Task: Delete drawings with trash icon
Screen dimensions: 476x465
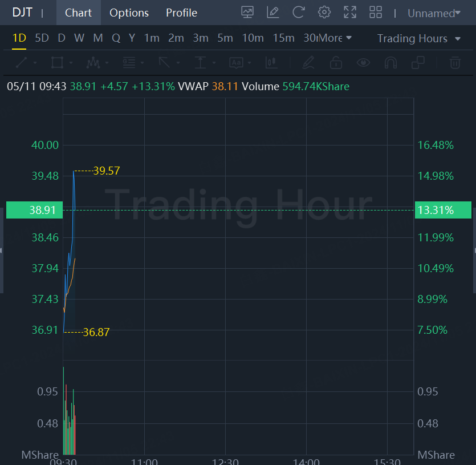Action: point(455,63)
